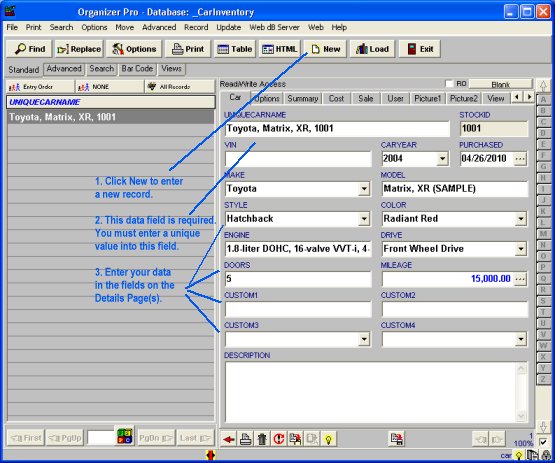This screenshot has width=555, height=463.
Task: Switch to the Summary tab
Action: (x=302, y=98)
